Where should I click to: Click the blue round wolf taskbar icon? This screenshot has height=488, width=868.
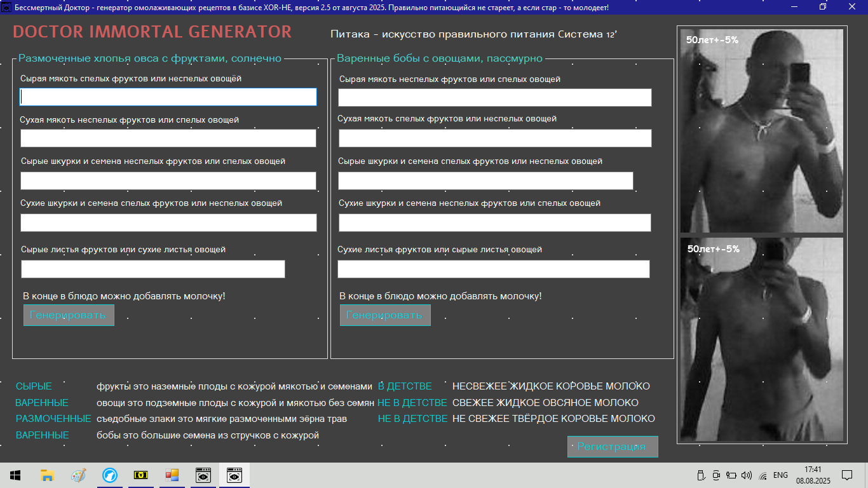point(110,475)
